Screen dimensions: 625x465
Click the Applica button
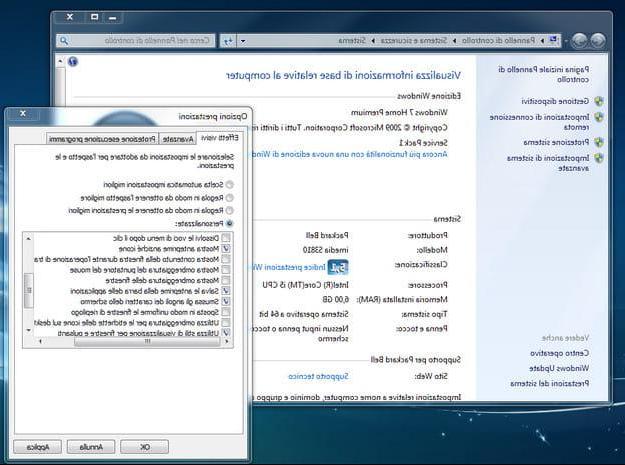click(x=37, y=447)
